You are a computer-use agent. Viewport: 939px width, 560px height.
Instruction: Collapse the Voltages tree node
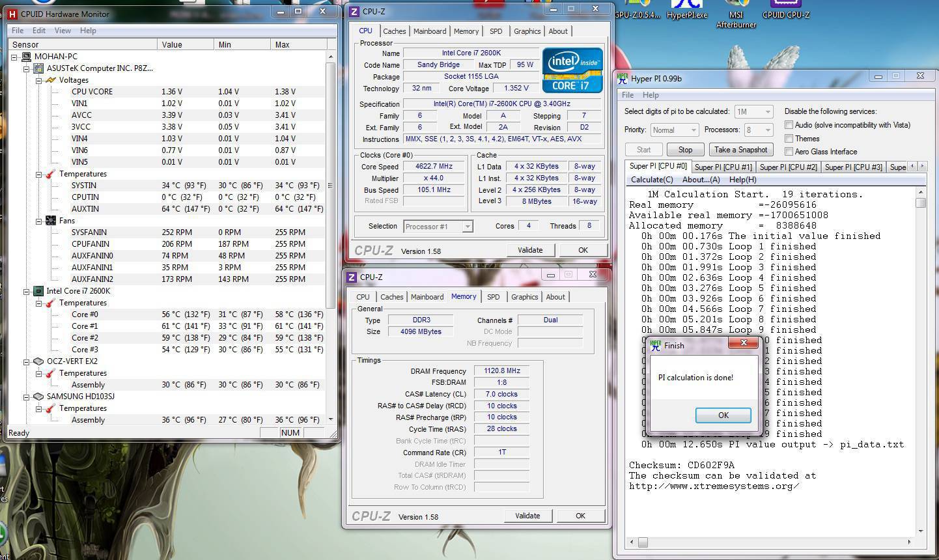pyautogui.click(x=39, y=80)
